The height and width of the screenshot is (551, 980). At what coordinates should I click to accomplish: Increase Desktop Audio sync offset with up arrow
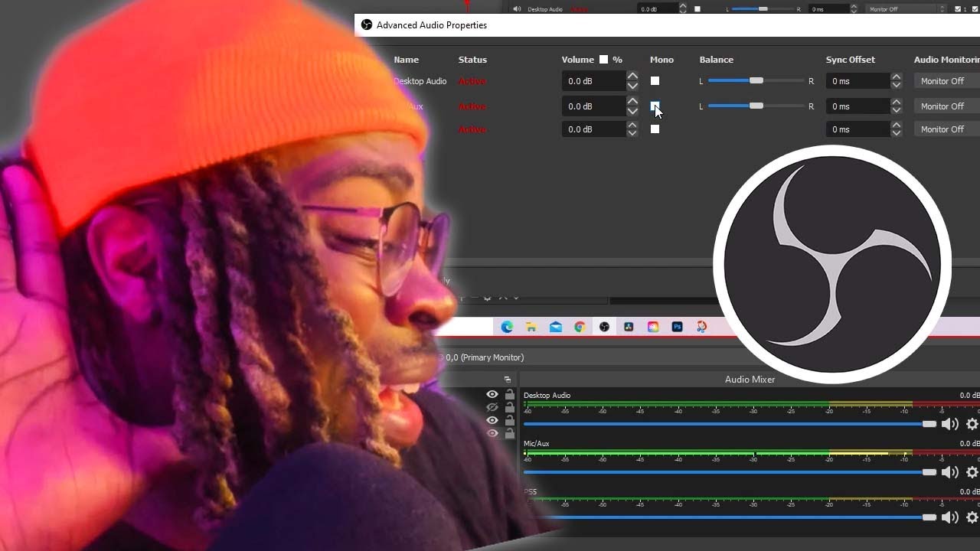[896, 77]
